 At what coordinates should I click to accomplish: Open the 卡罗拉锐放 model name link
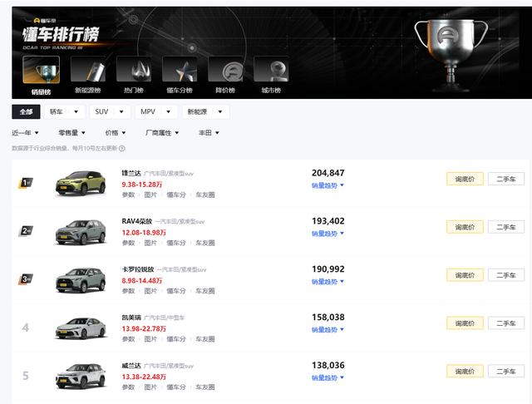pos(138,269)
